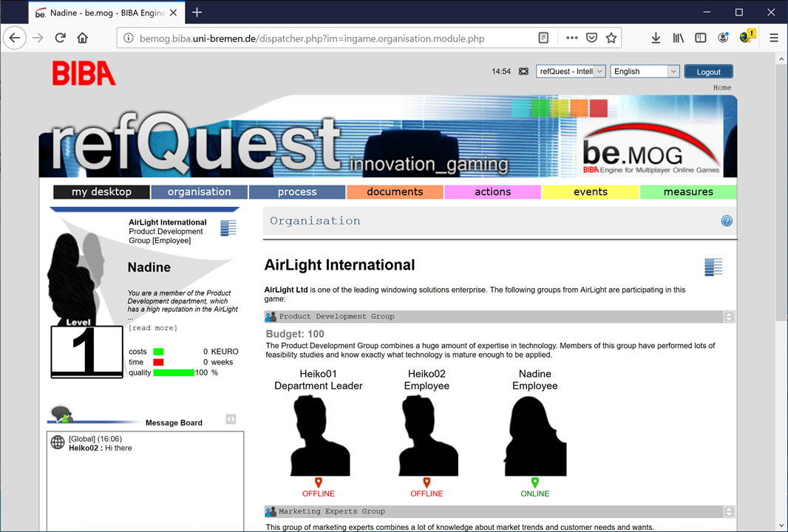Screen dimensions: 788x532
Task: Open the Organisation help question mark
Action: [727, 221]
